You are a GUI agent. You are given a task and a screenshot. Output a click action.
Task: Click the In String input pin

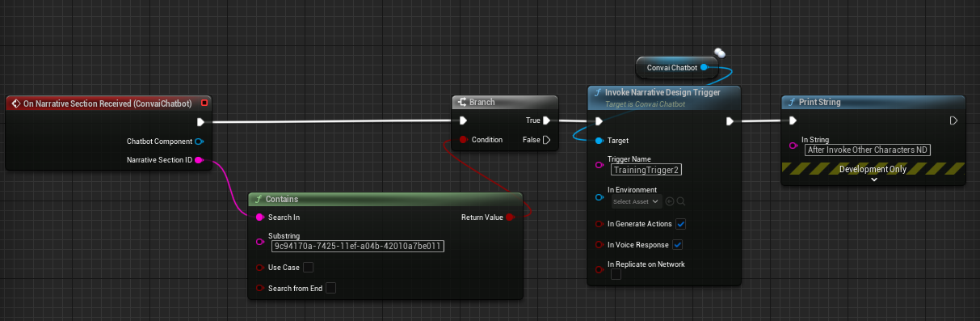coord(793,146)
